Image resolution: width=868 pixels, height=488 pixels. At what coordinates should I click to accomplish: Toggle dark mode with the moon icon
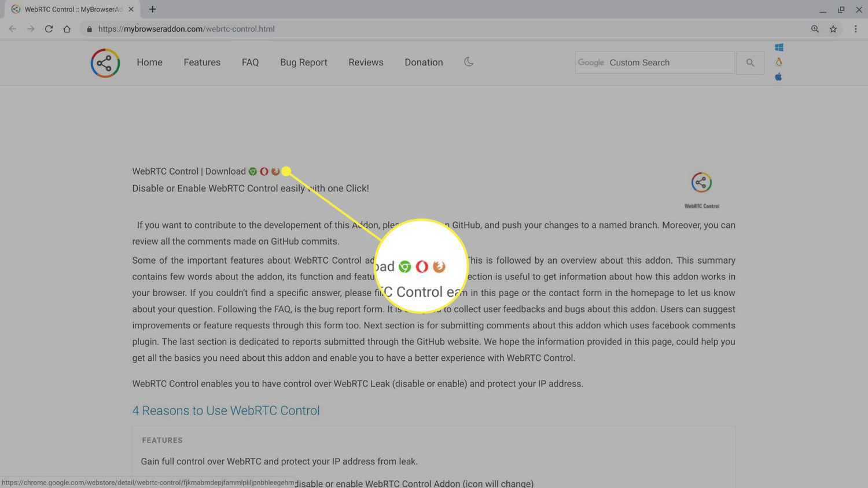[469, 62]
